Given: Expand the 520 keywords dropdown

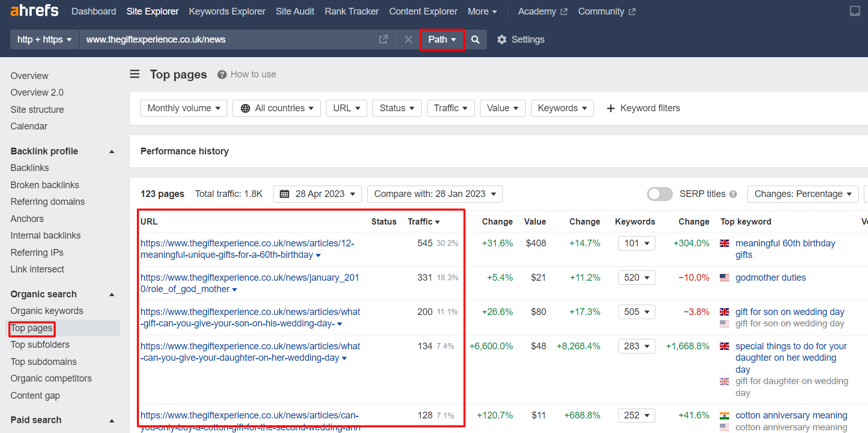Looking at the screenshot, I should click(x=637, y=278).
